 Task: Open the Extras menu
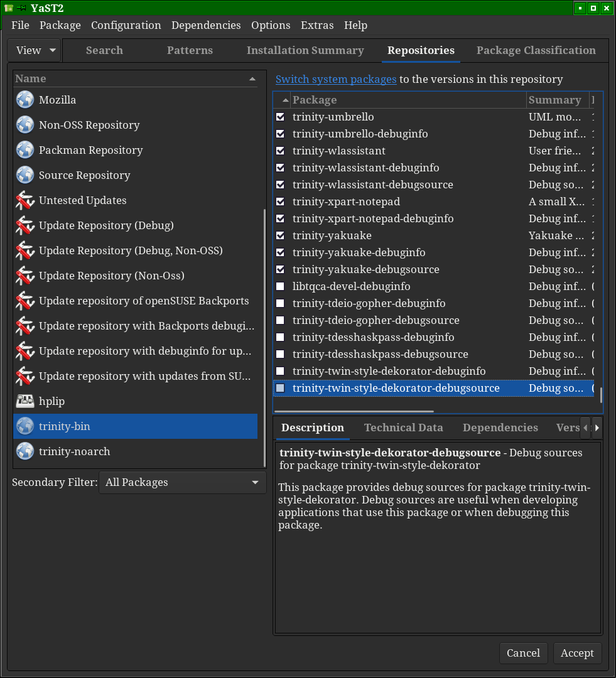(x=317, y=25)
